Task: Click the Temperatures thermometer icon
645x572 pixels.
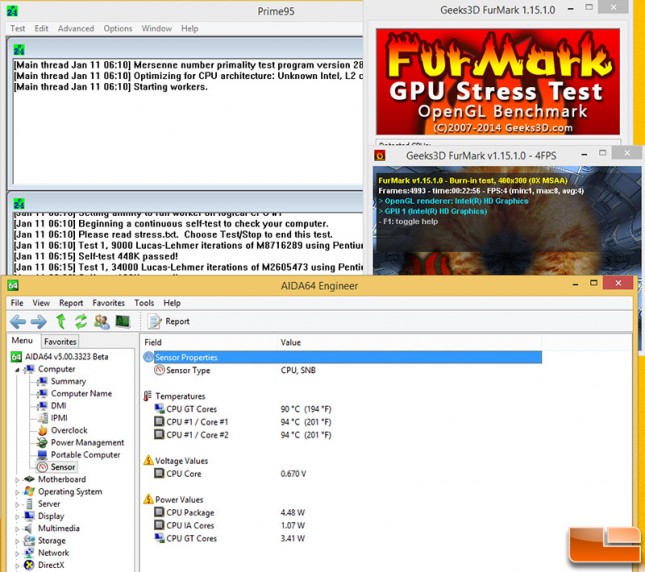Action: coord(148,396)
